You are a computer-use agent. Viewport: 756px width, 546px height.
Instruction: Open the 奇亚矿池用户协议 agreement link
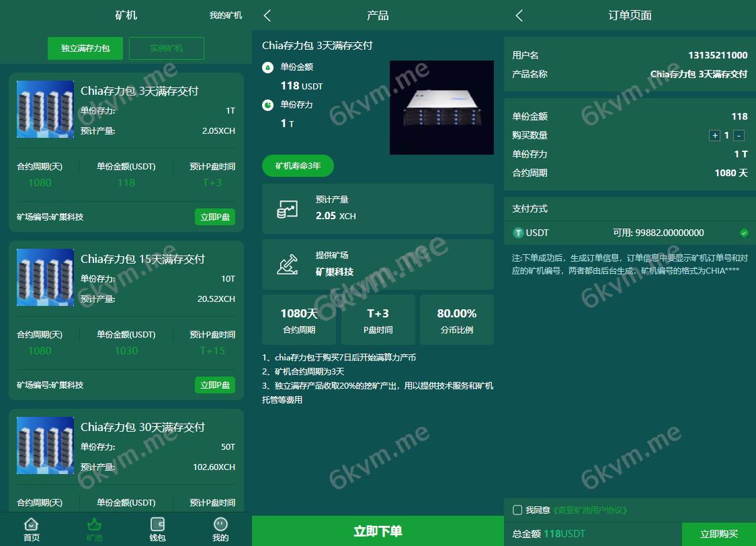coord(589,510)
